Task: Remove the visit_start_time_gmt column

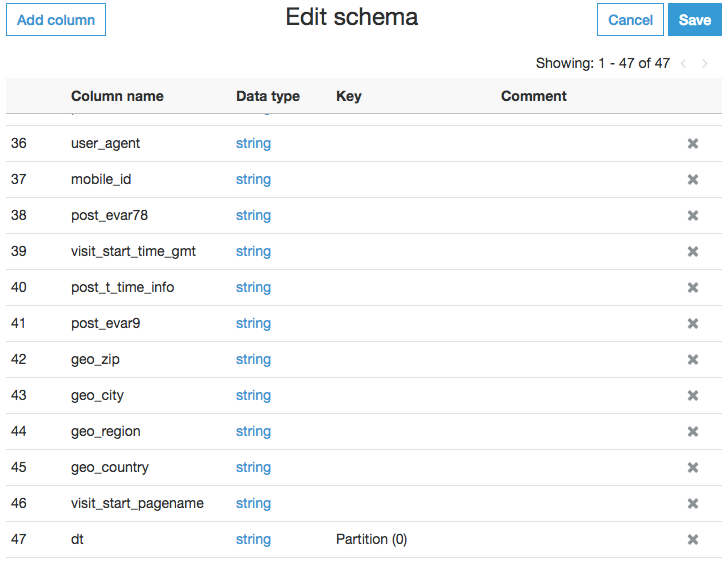Action: coord(692,252)
